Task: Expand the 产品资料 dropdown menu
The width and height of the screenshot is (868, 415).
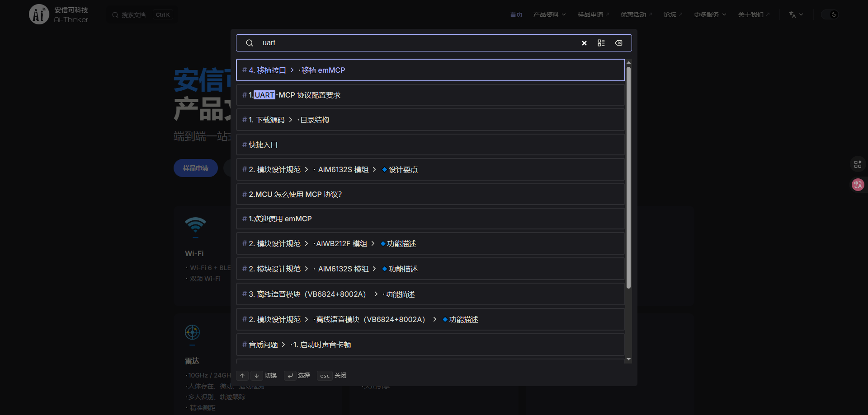Action: 549,14
